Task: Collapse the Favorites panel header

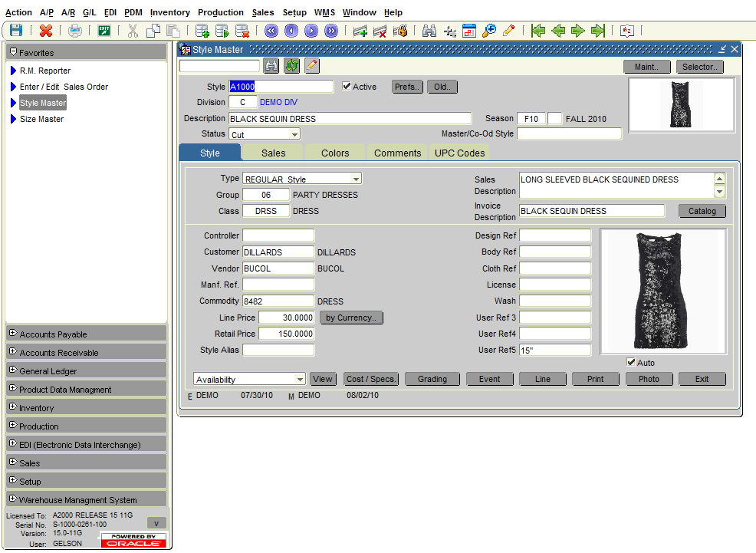Action: 13,52
